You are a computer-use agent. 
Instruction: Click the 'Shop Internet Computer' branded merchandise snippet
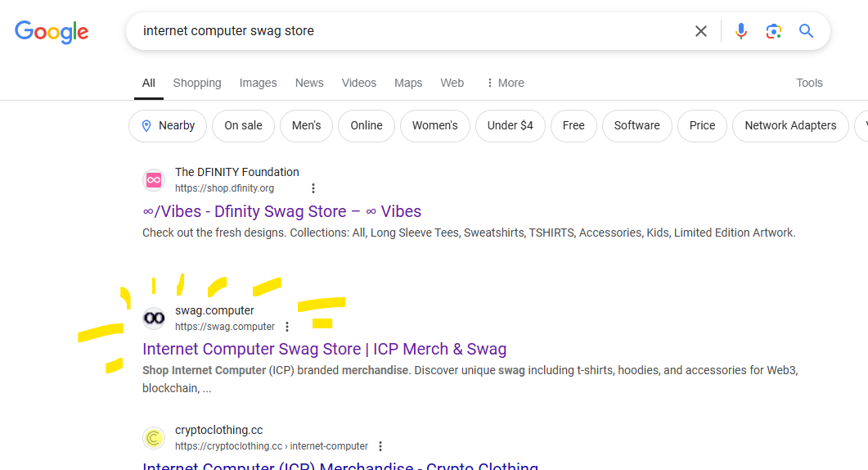coord(470,379)
